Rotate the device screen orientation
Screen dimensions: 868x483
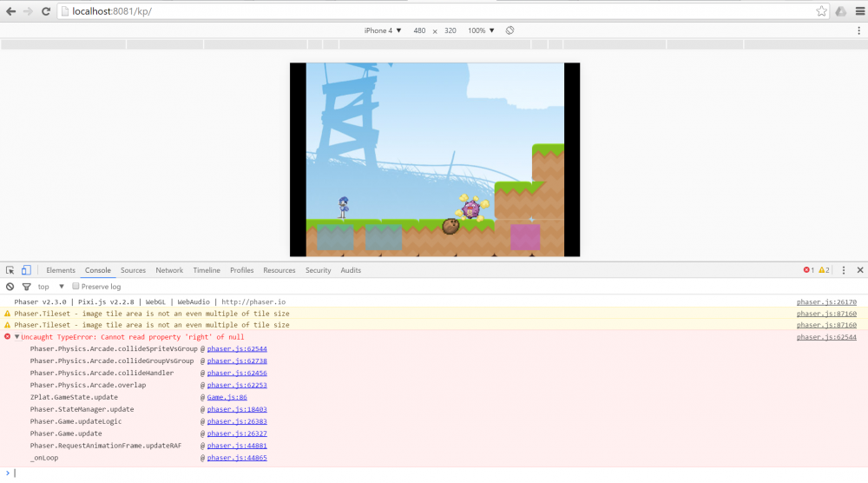pyautogui.click(x=510, y=30)
